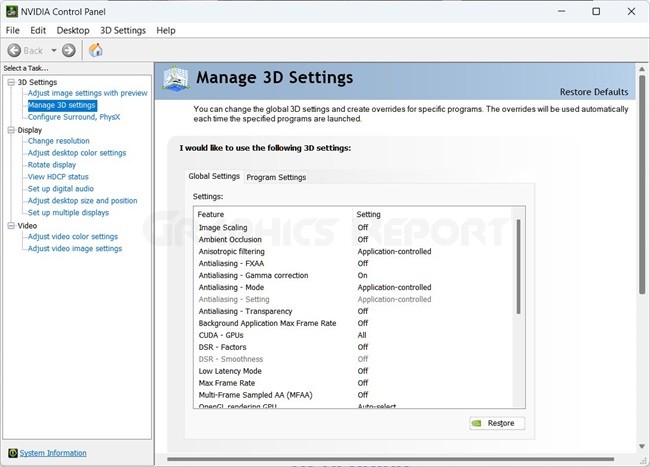Click the Setting column header
The height and width of the screenshot is (467, 650).
(433, 214)
